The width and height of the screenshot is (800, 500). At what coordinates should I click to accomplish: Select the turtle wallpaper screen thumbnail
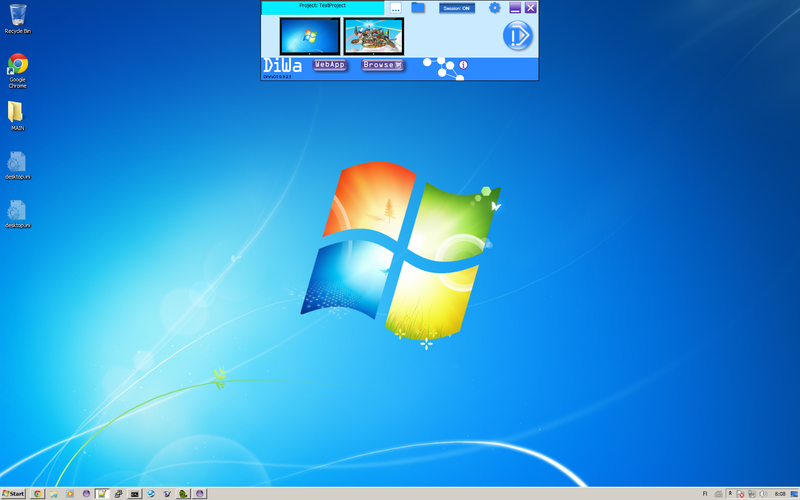[x=374, y=36]
